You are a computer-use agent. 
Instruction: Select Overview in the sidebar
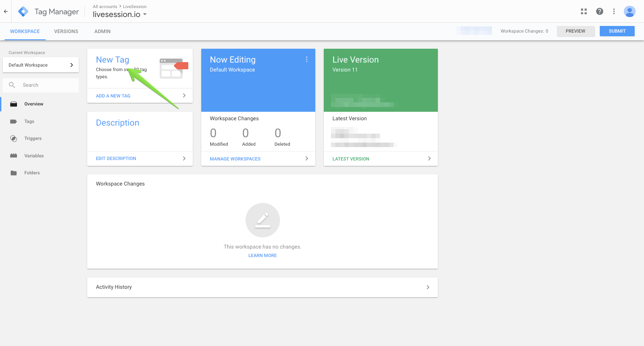click(34, 104)
